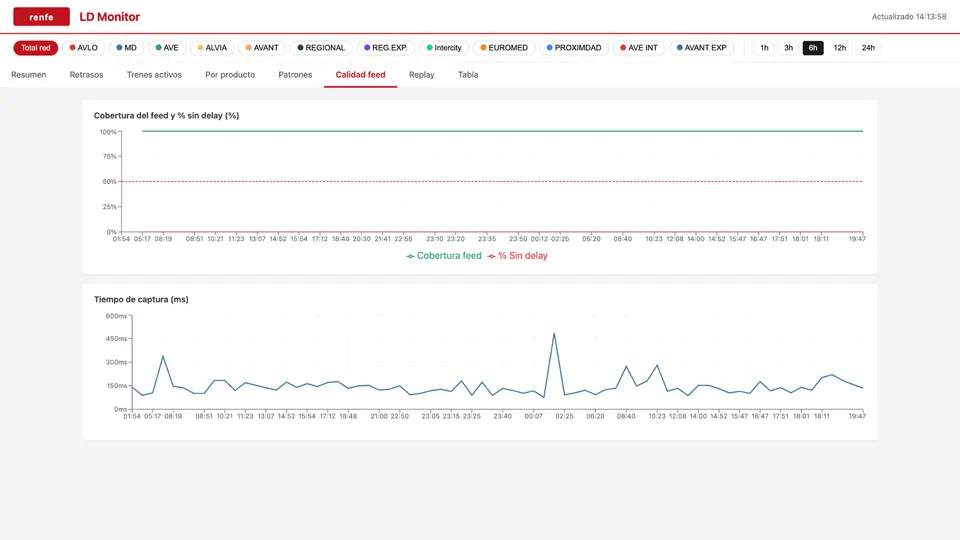This screenshot has height=540, width=960.
Task: Switch to the Replay tab
Action: [x=422, y=75]
